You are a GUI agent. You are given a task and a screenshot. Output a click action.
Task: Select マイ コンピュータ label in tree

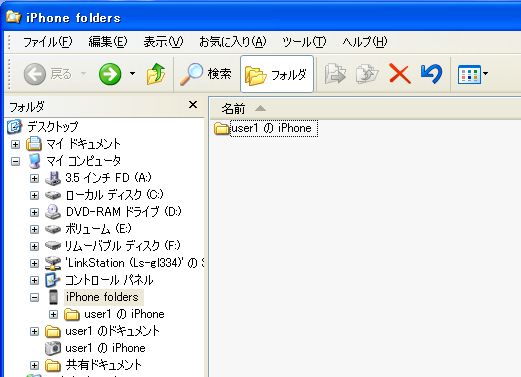pyautogui.click(x=83, y=161)
